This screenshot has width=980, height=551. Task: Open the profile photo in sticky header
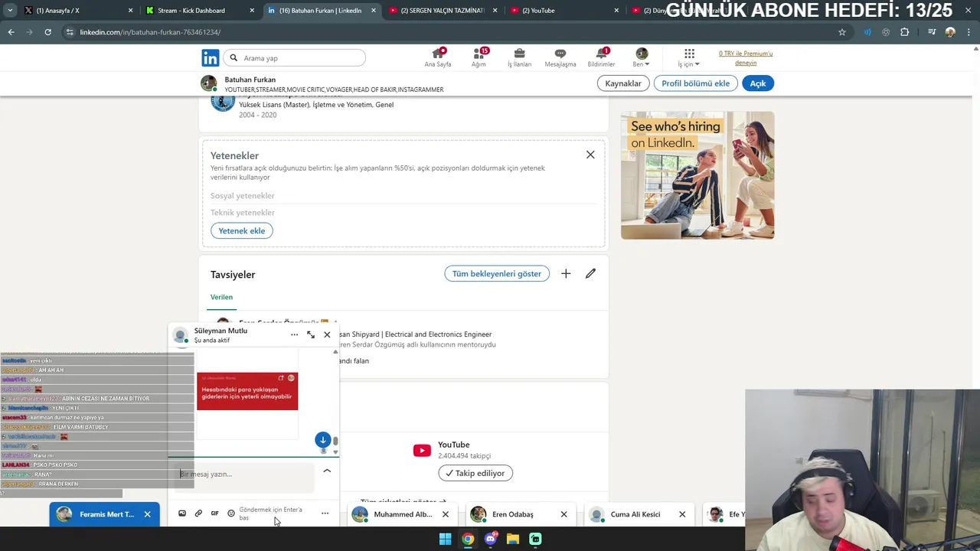pos(208,83)
